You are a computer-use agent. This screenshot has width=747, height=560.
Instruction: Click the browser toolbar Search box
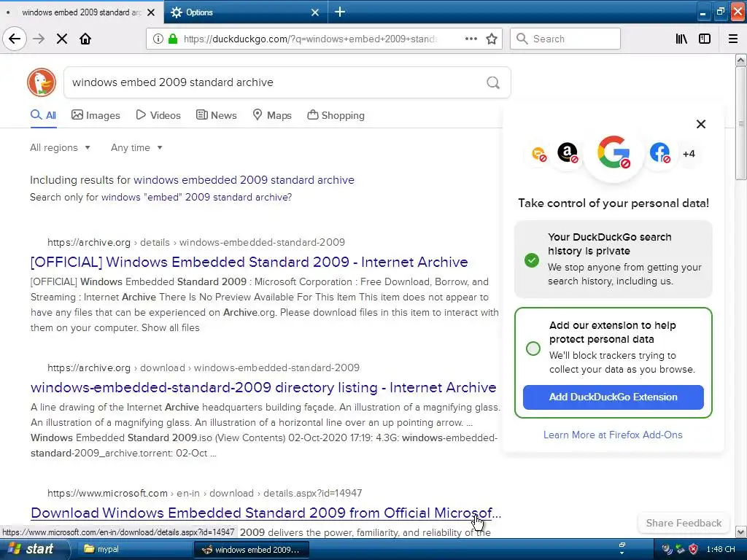565,39
